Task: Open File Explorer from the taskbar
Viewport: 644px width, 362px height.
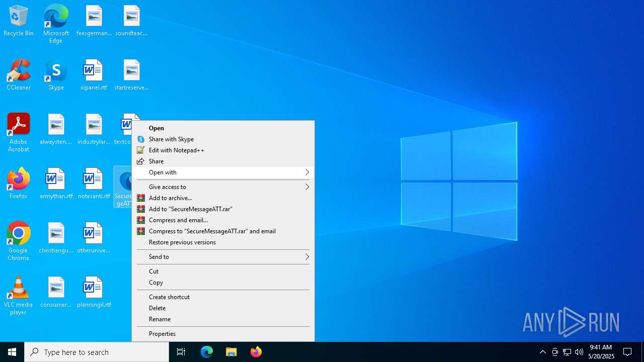Action: [x=231, y=352]
